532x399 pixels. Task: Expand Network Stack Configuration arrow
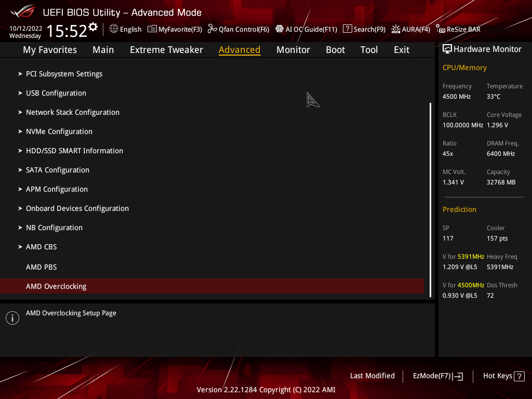[20, 112]
